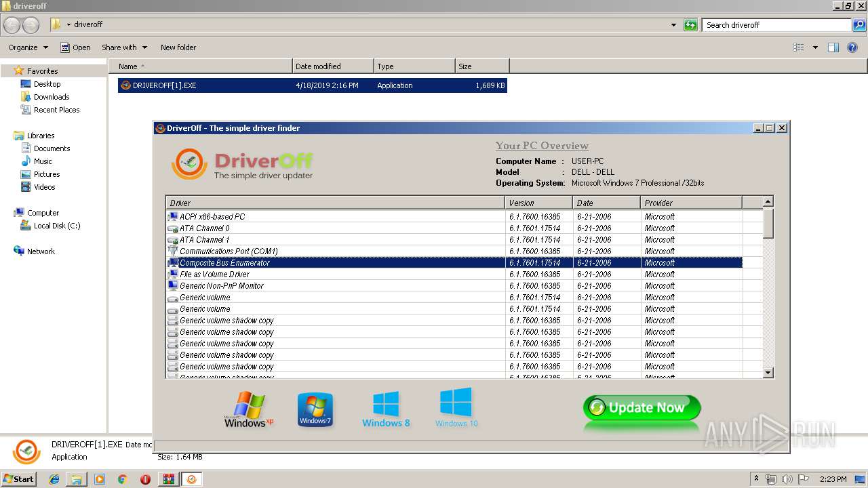Open Opera browser from taskbar
The width and height of the screenshot is (868, 488).
145,479
